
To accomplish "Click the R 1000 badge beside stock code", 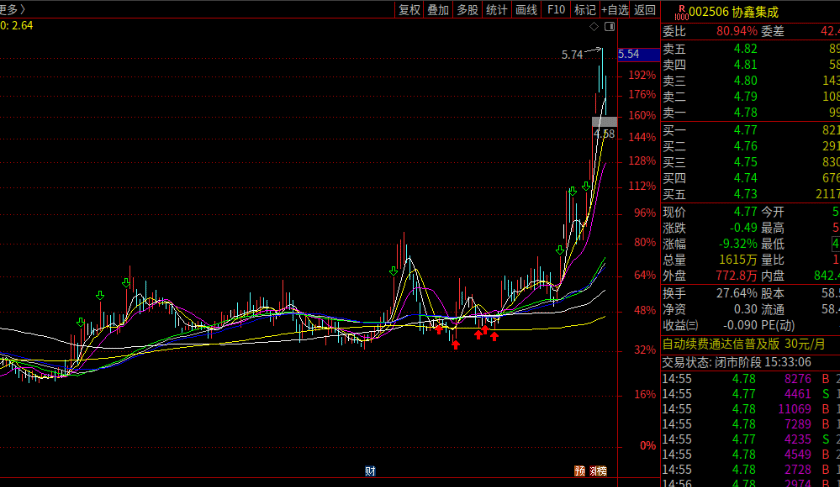I will pyautogui.click(x=681, y=11).
